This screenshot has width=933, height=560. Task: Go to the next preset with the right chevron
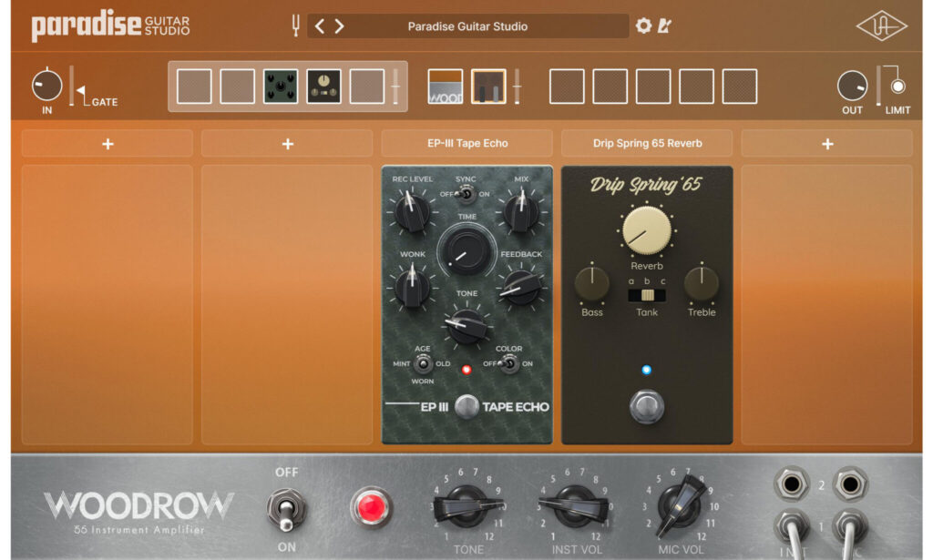339,26
